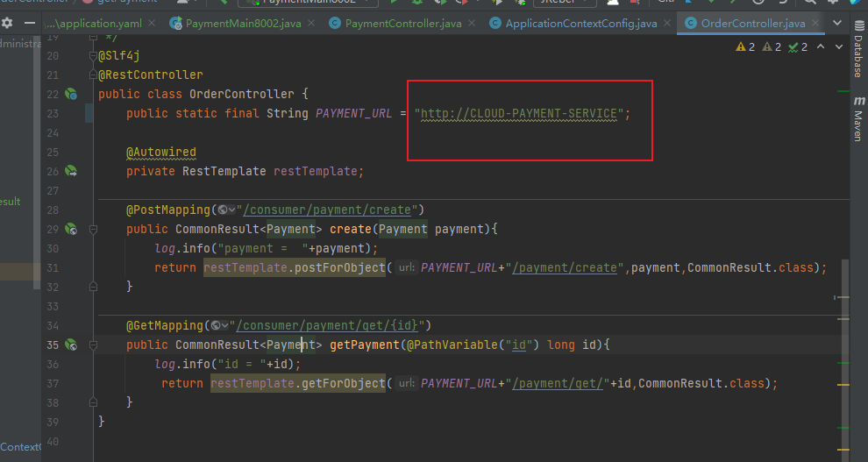Screen dimensions: 868x462
Task: Click line number 37 in the gutter
Action: [53, 383]
